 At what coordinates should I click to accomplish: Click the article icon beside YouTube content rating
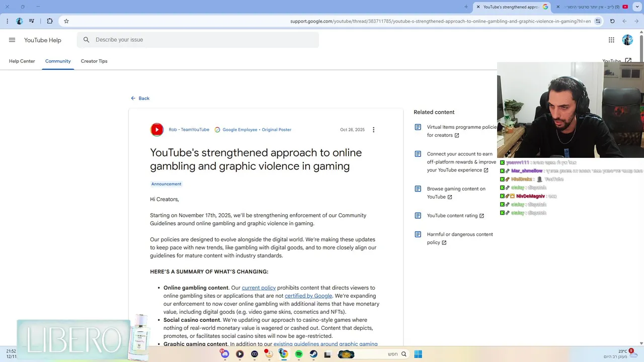[418, 216]
